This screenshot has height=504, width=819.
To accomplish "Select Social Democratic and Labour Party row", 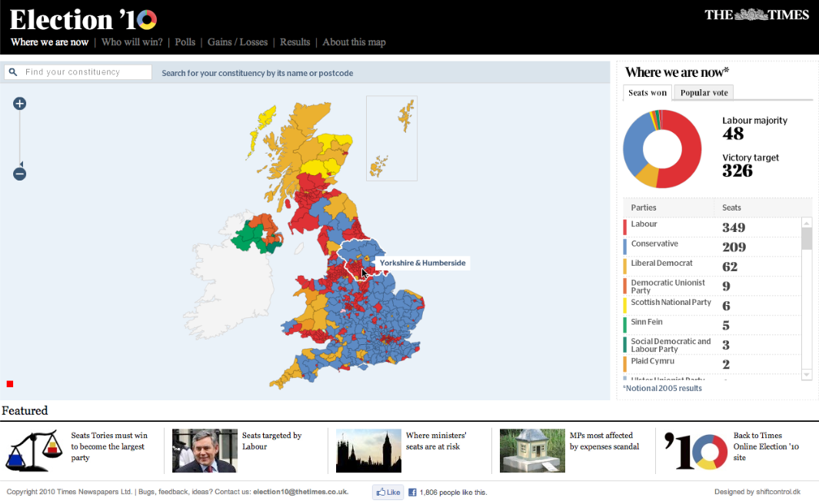I will coord(711,344).
